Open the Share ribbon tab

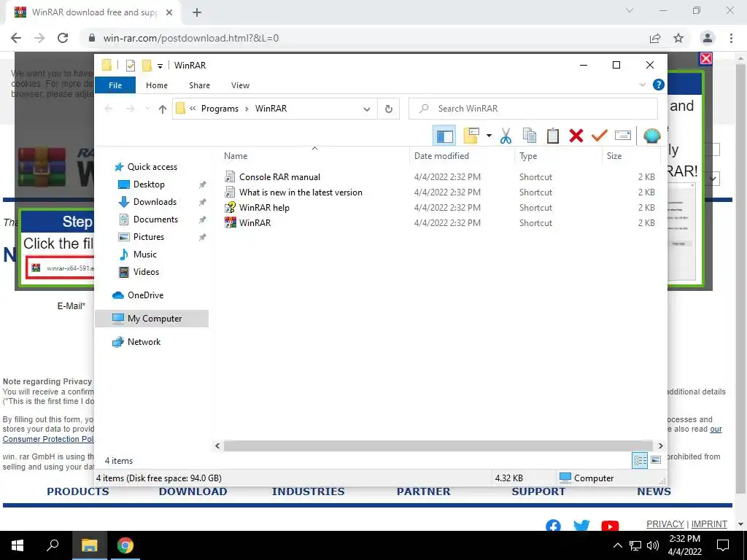click(x=199, y=85)
